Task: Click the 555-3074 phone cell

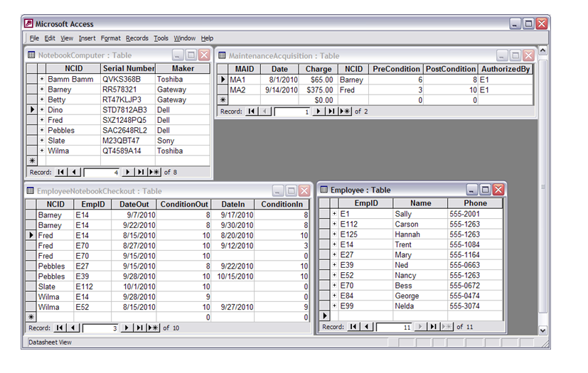Action: 475,306
